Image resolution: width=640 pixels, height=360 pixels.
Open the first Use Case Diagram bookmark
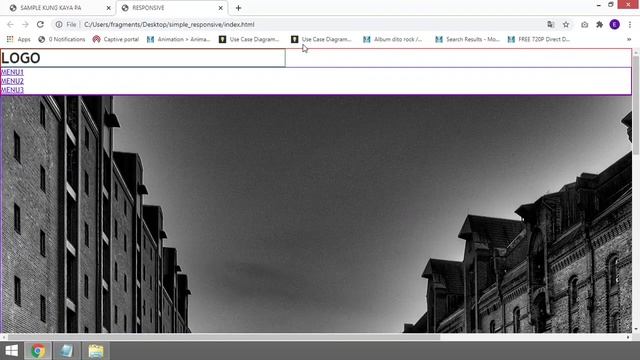point(249,39)
